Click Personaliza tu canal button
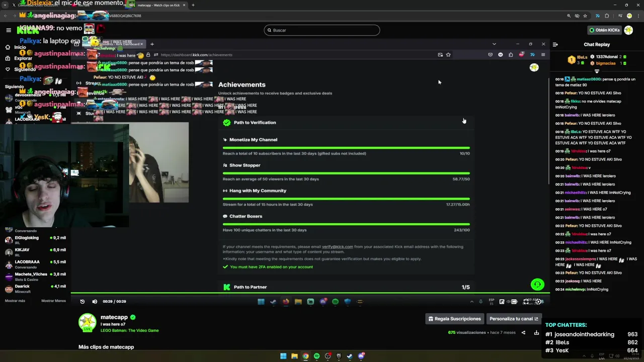Screen dimensions: 644x362 514,319
